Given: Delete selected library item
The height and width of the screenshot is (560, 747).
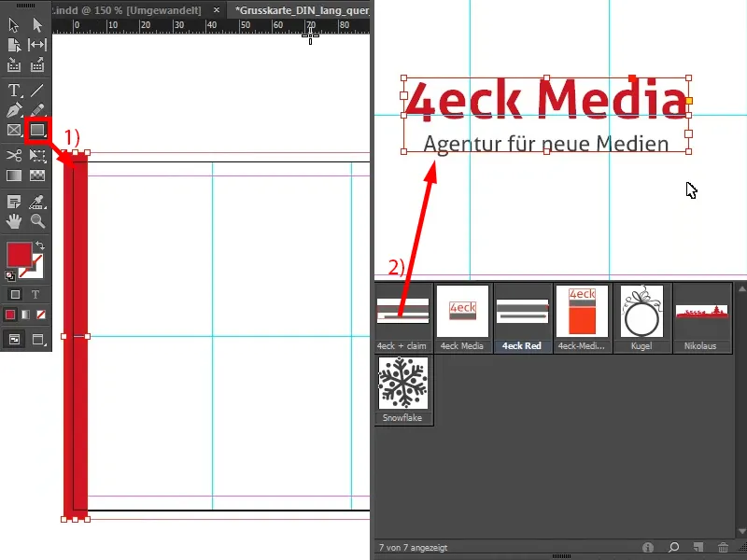Looking at the screenshot, I should (x=723, y=547).
